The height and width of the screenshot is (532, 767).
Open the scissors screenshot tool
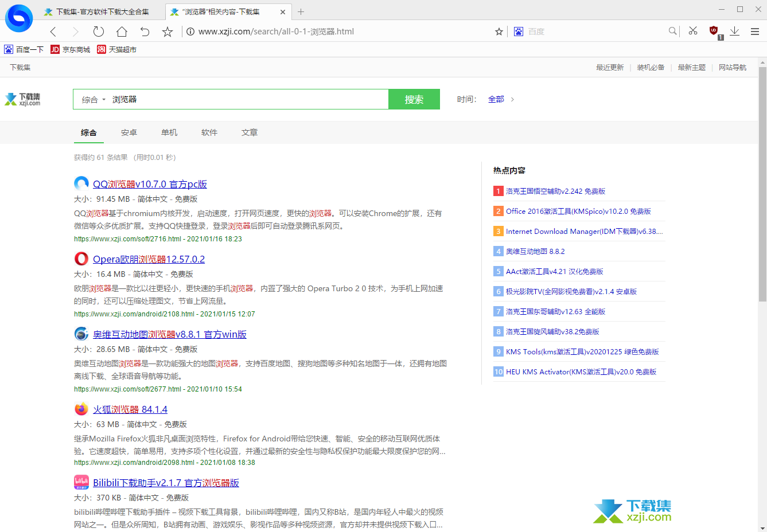(693, 31)
